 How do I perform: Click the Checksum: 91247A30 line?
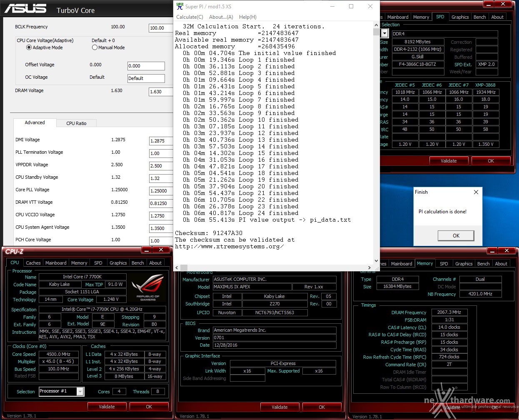point(209,233)
